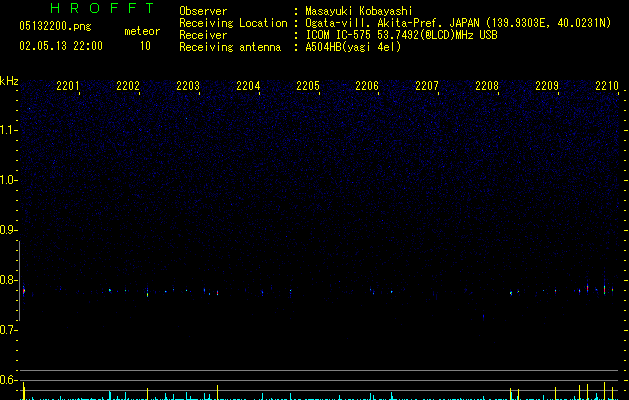Click time marker 2207
Viewport: 629px width, 400px height.
[x=427, y=85]
